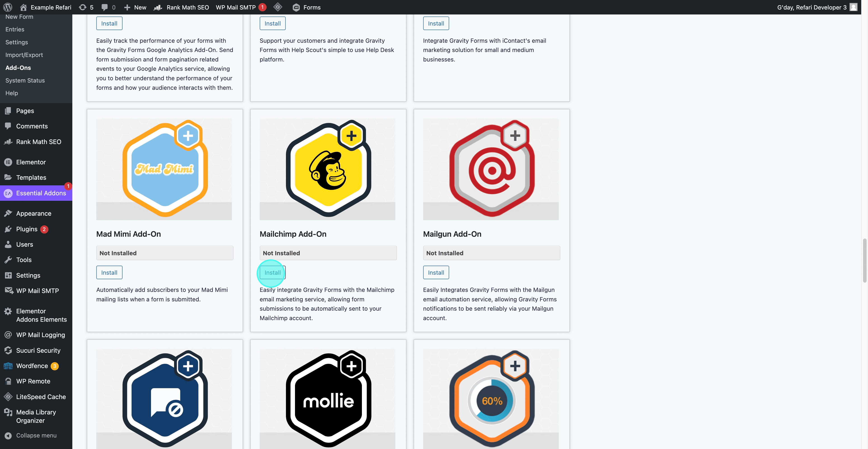
Task: Open the Forms Settings submenu item
Action: (x=17, y=42)
